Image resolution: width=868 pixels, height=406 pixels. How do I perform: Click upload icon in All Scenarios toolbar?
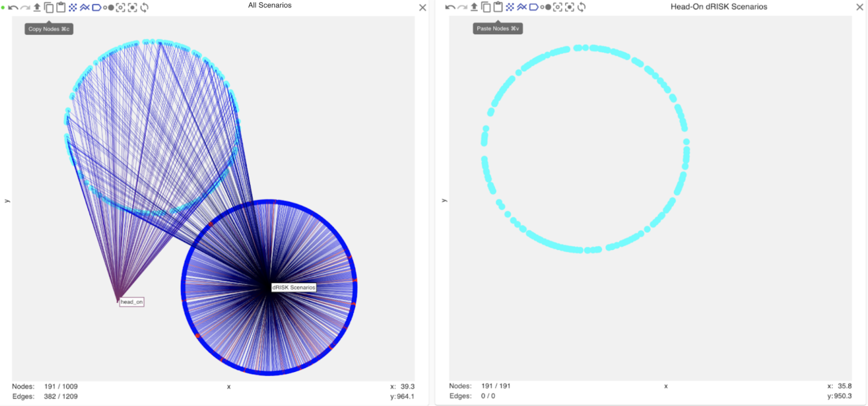tap(37, 7)
